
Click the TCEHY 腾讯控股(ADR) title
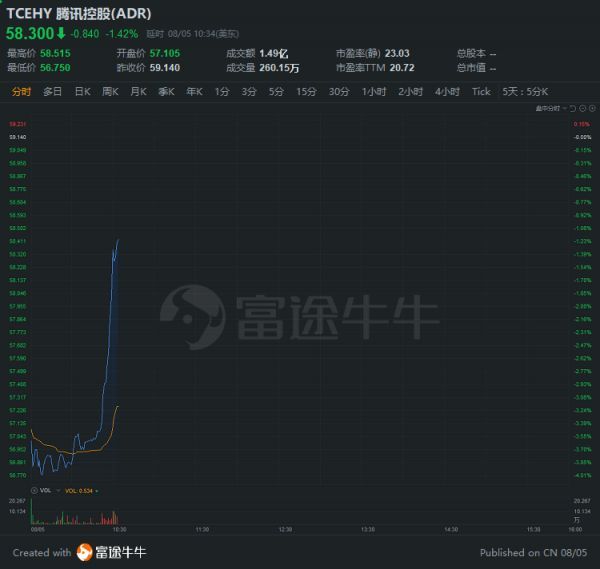pos(79,14)
